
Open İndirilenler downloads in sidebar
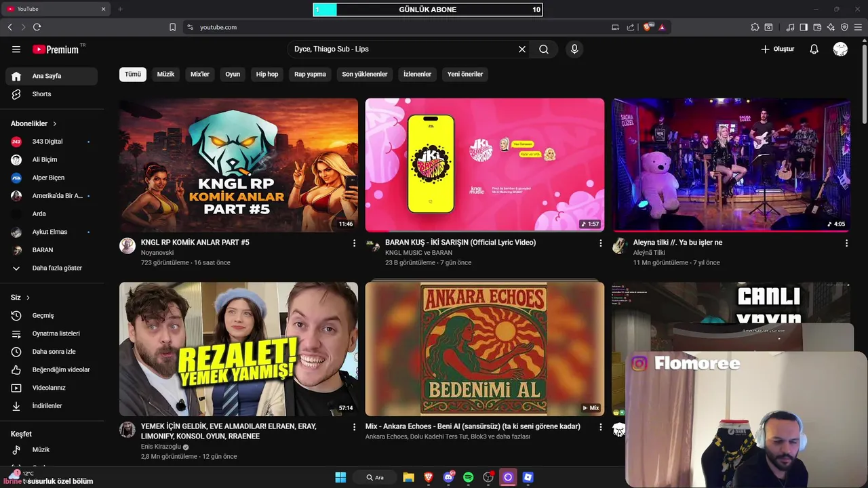52,406
